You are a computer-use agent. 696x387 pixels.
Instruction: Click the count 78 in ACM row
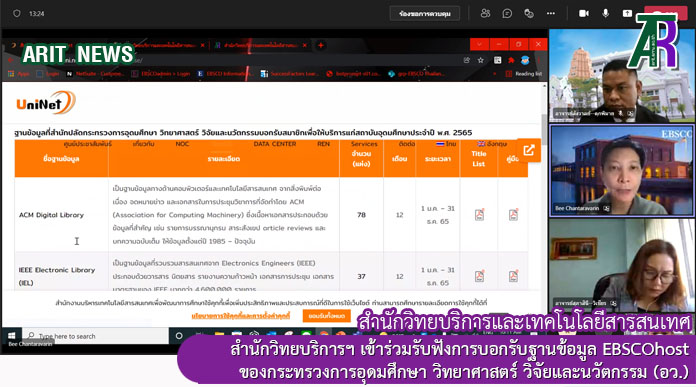pyautogui.click(x=361, y=215)
